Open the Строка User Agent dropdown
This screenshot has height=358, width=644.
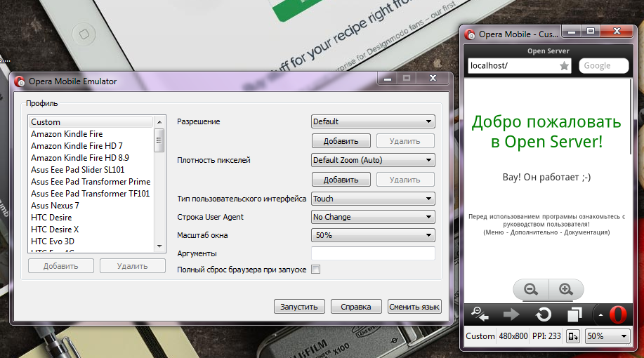372,217
